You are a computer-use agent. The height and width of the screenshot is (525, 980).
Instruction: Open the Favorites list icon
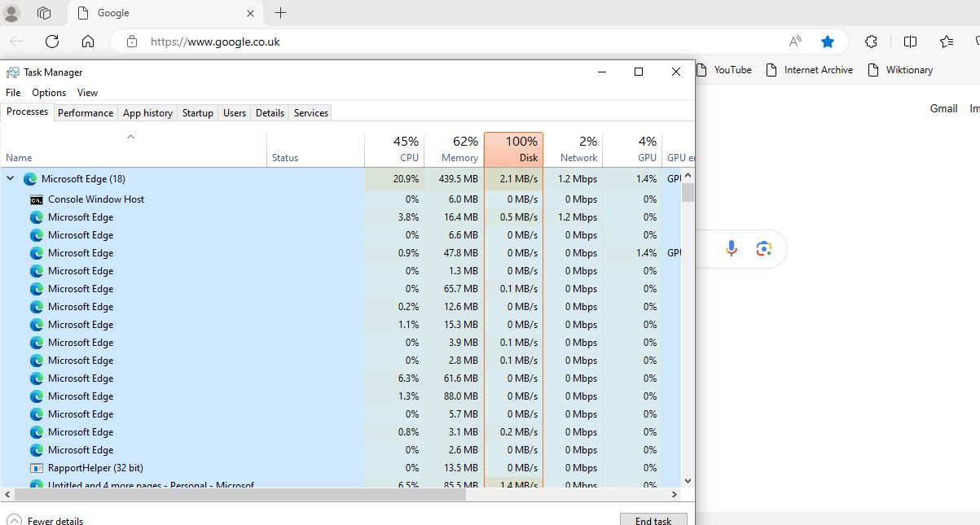click(947, 42)
